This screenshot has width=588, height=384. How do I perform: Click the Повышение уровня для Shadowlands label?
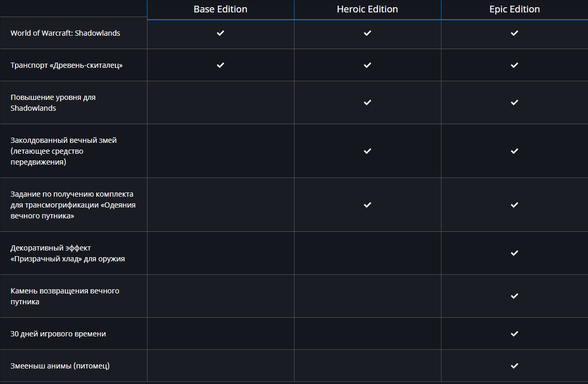tap(53, 102)
